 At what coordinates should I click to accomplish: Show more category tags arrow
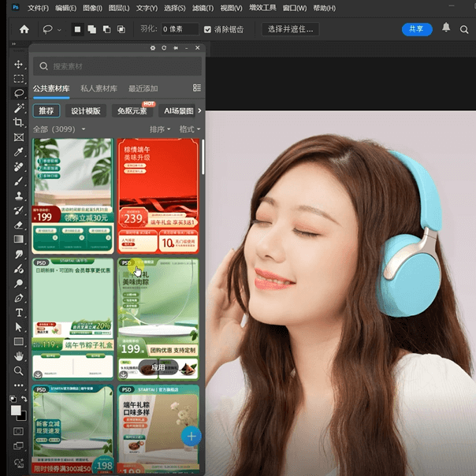click(x=199, y=111)
